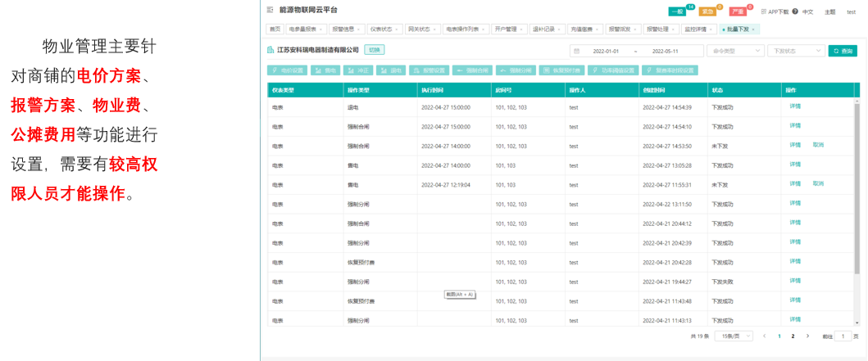Switch to the 电参量报表 tab
Viewport: 868px width, 361px height.
(x=305, y=29)
